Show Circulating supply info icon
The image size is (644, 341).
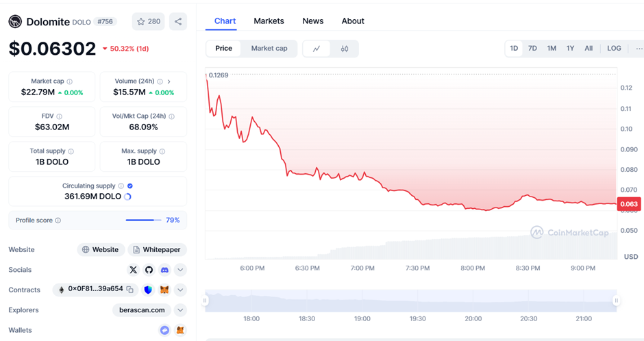[x=121, y=186]
